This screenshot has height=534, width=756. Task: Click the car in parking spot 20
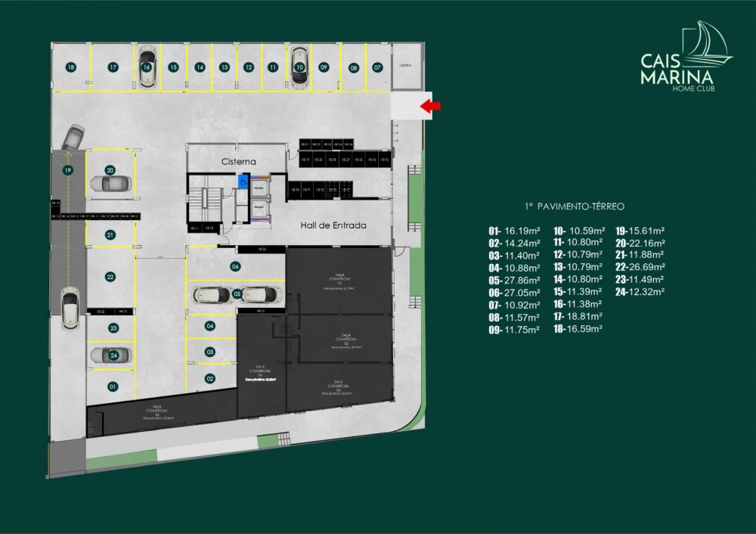click(x=110, y=182)
